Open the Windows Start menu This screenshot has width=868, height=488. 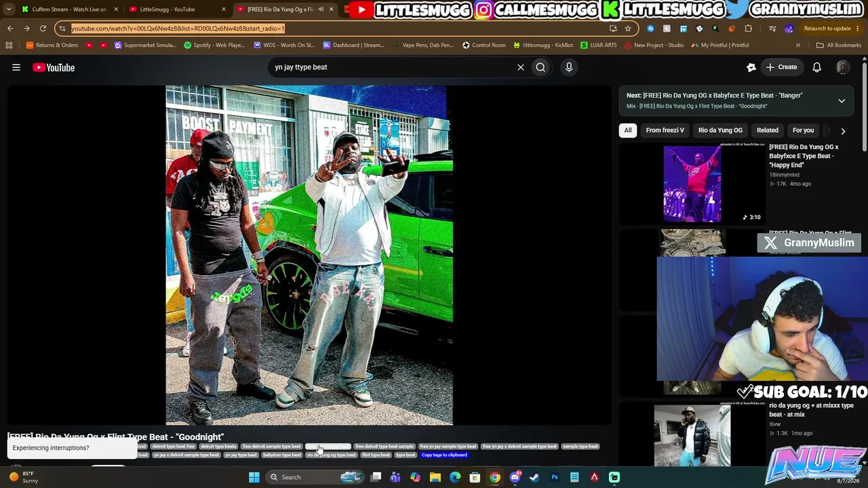254,477
